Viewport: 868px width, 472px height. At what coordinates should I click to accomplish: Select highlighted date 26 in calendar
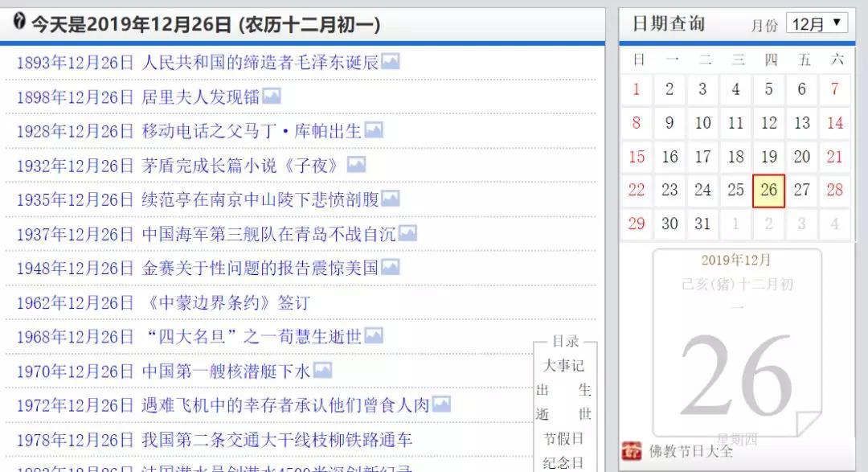769,191
